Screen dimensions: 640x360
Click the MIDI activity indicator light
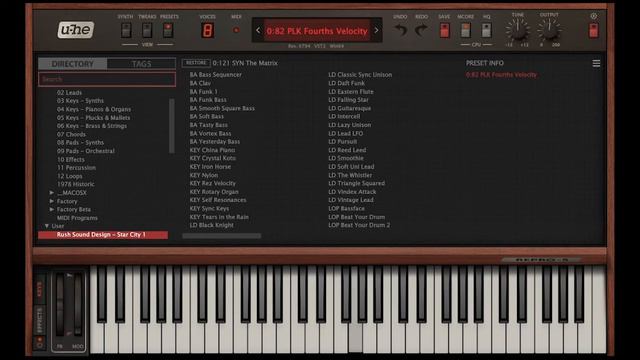236,30
